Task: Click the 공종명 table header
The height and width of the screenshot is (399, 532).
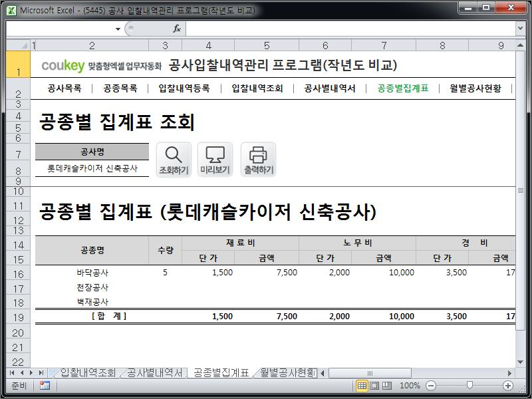Action: coord(92,251)
